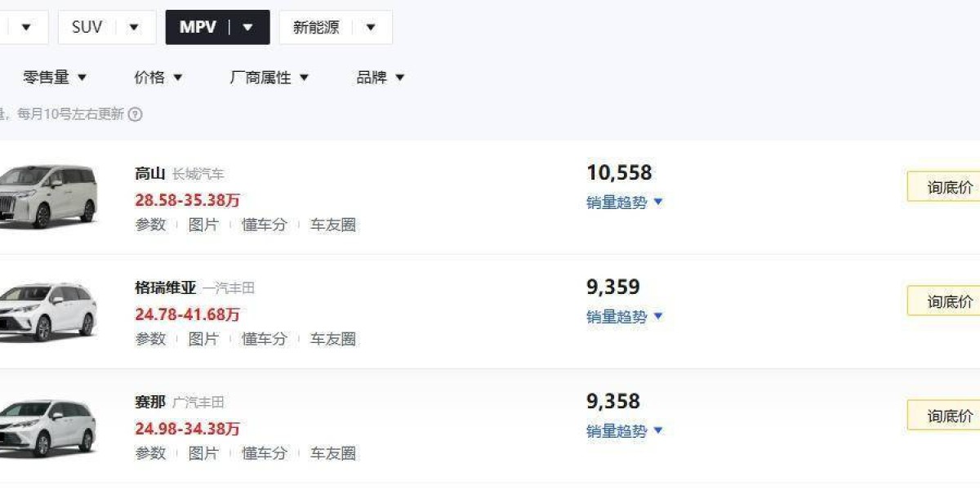Expand the 厂商属性 filter
The image size is (980, 490).
click(269, 78)
